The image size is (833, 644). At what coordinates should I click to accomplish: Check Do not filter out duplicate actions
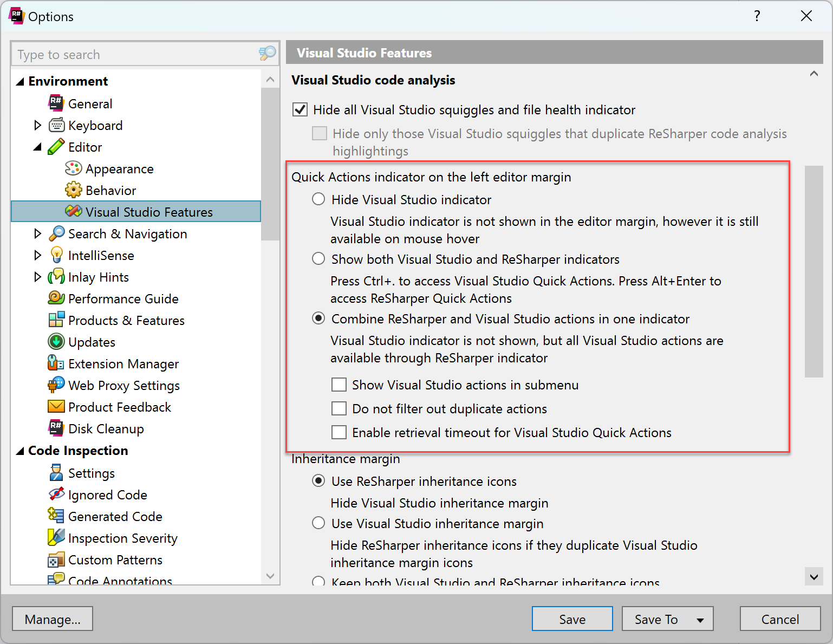339,408
